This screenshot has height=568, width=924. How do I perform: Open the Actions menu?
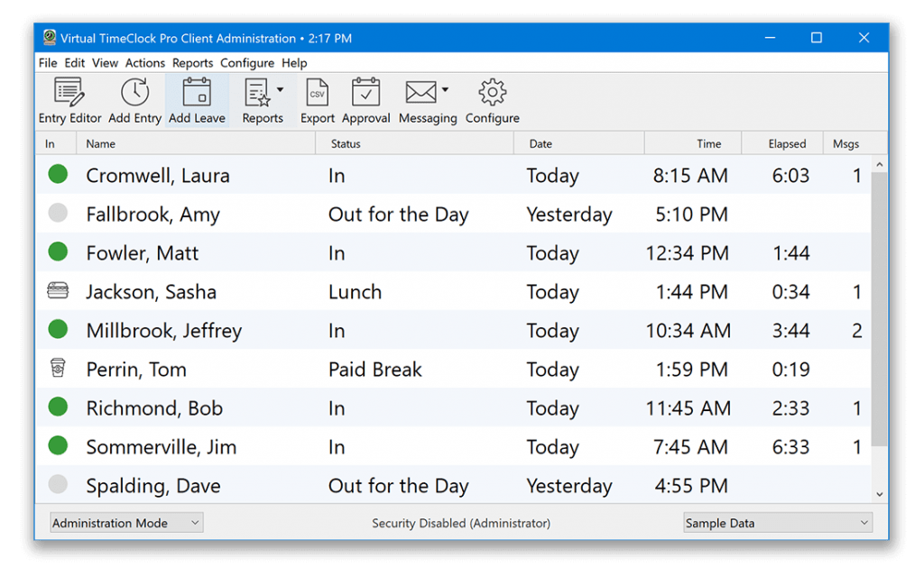145,63
